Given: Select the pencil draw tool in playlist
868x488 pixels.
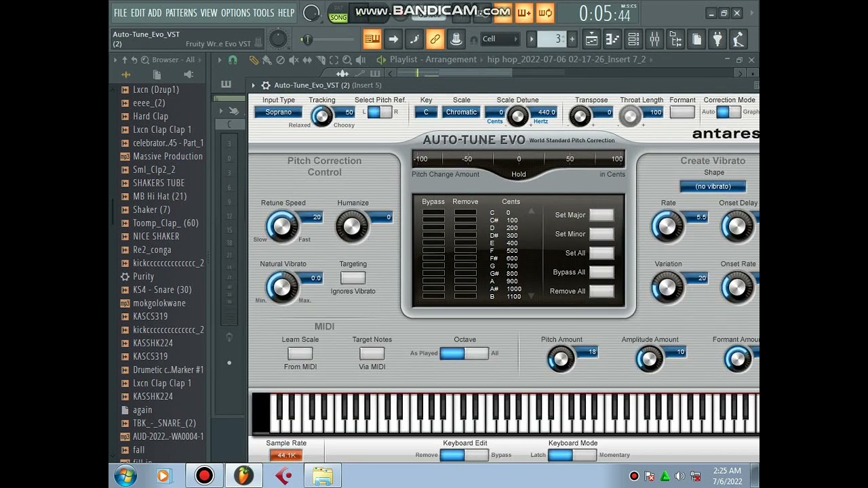Looking at the screenshot, I should tap(254, 60).
